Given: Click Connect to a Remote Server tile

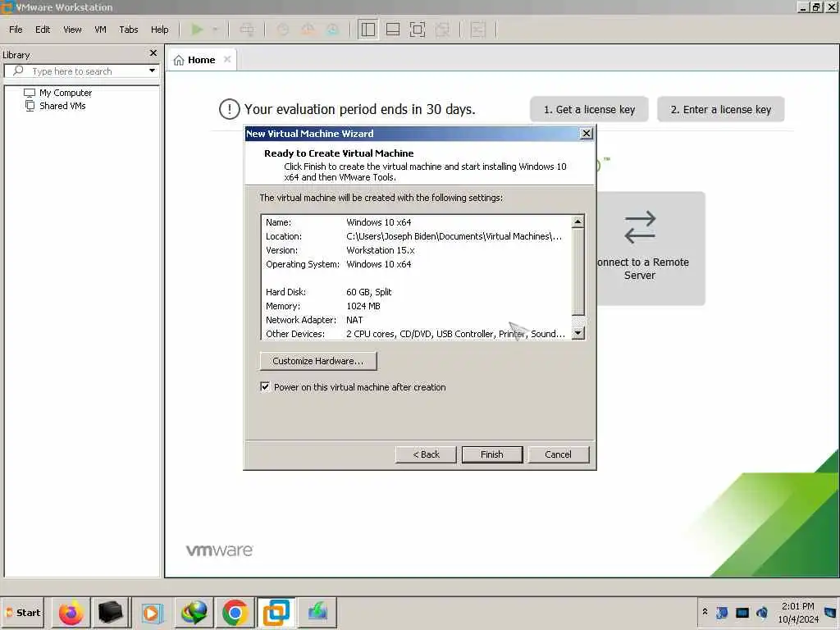Looking at the screenshot, I should coord(651,249).
